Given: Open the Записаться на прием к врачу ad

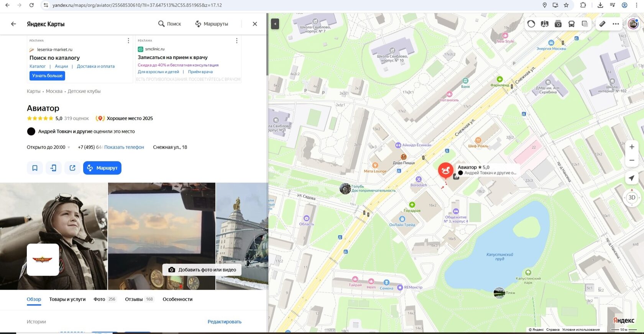Looking at the screenshot, I should point(173,57).
